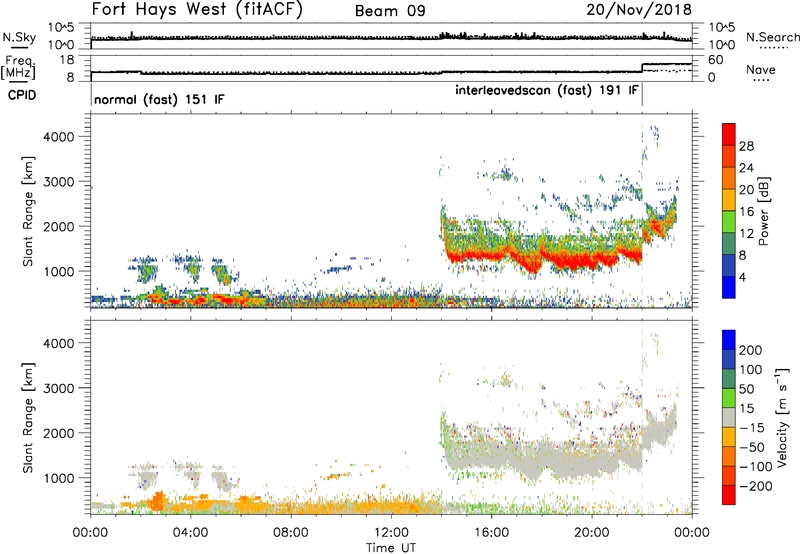800x554 pixels.
Task: Select the '-100' Velocity color bar value
Action: coord(755,466)
